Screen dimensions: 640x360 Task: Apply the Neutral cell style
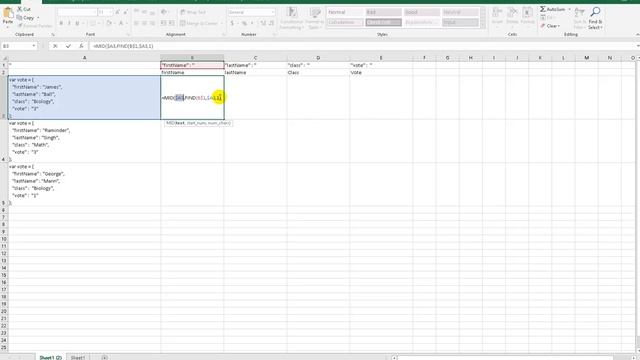click(460, 12)
